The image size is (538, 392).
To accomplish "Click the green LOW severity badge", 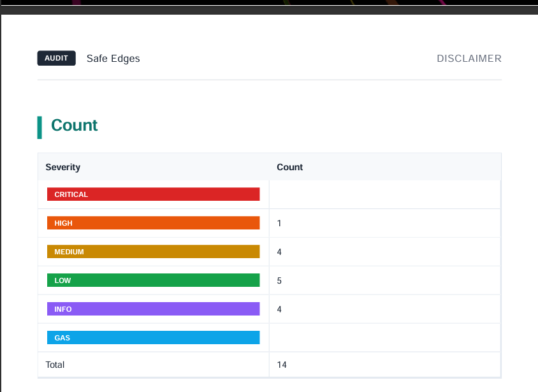I will 154,280.
